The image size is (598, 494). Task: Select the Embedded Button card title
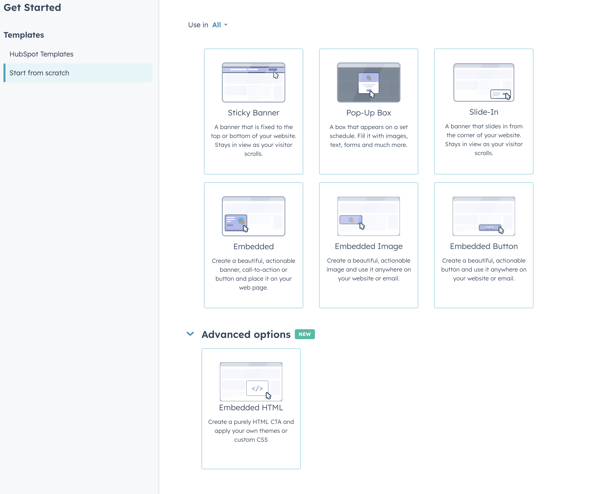tap(484, 246)
